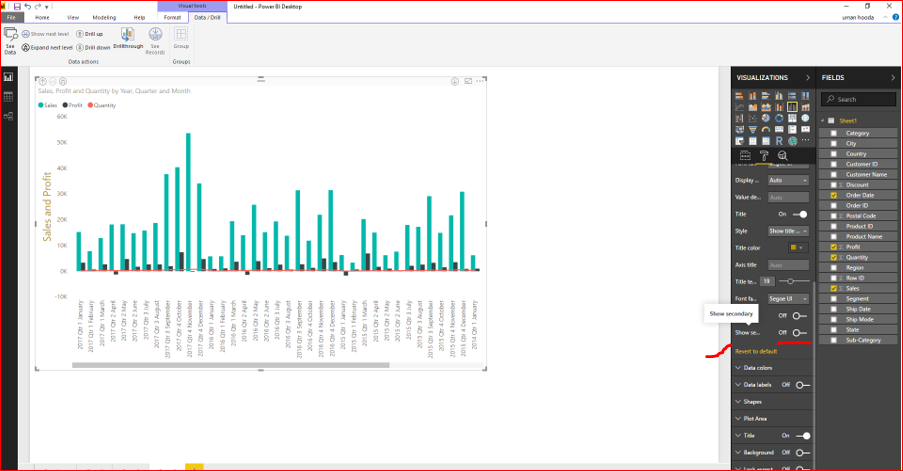Switch to the Home ribbon tab
This screenshot has width=903, height=471.
point(42,17)
